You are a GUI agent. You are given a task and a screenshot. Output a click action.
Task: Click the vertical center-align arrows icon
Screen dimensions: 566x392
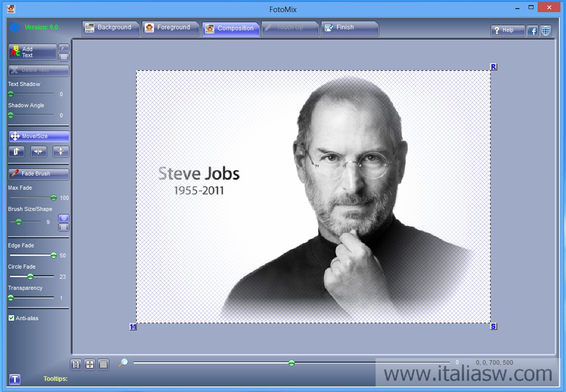coord(61,151)
